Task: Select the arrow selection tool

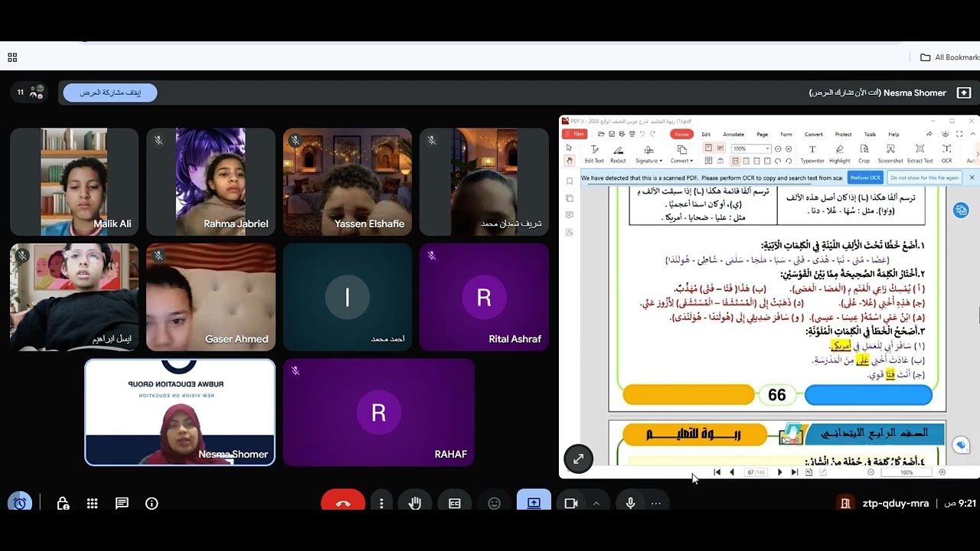Action: [569, 147]
